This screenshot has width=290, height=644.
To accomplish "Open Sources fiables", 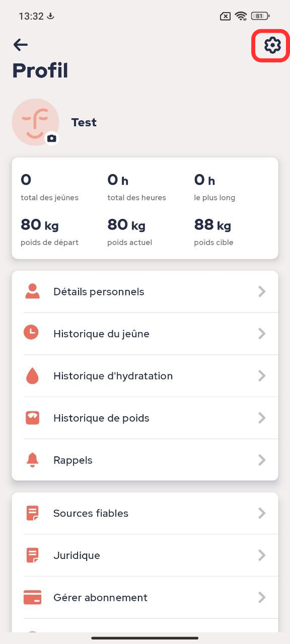I will click(145, 513).
